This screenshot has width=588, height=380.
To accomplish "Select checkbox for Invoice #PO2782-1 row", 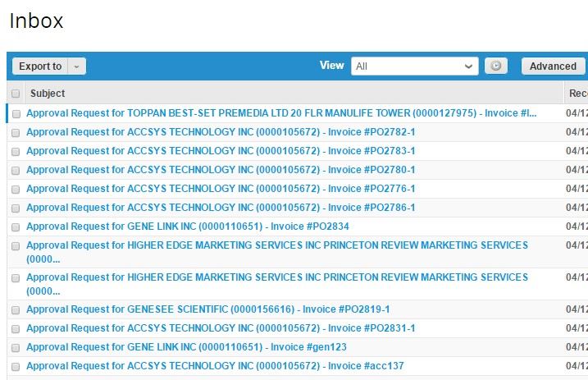I will (16, 133).
